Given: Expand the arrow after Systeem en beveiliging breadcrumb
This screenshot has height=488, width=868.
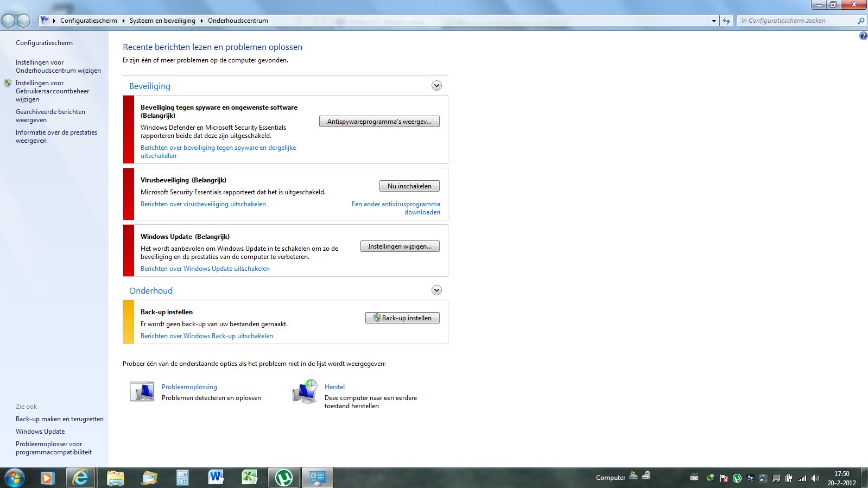Looking at the screenshot, I should [x=201, y=21].
